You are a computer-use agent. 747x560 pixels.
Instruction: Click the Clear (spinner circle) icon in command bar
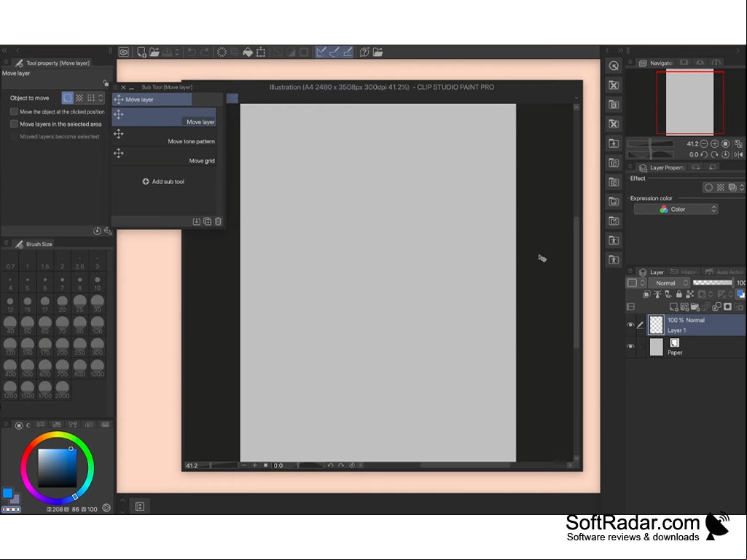pyautogui.click(x=222, y=52)
